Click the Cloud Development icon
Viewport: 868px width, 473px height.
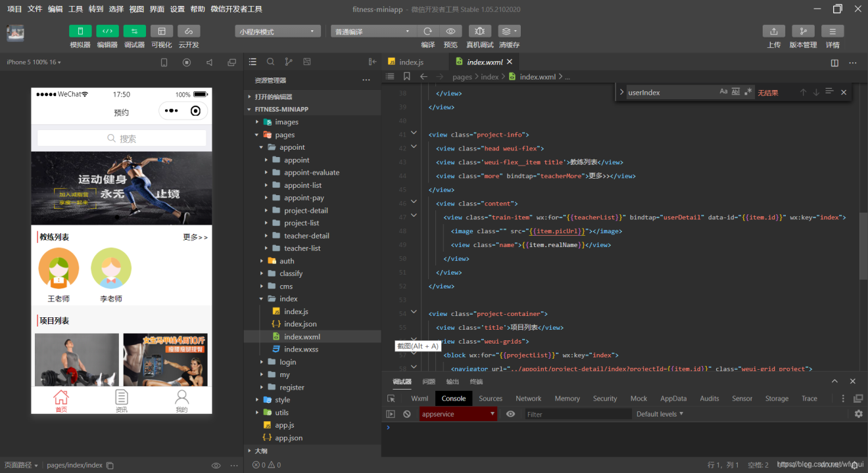(189, 32)
